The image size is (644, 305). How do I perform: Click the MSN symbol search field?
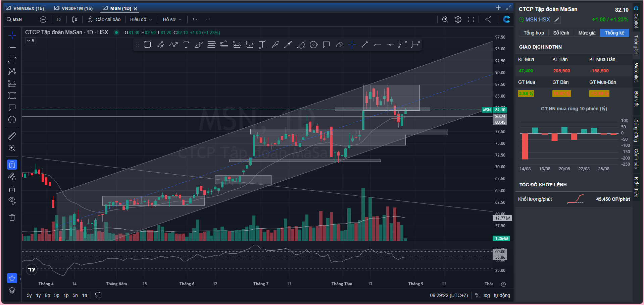coord(18,19)
